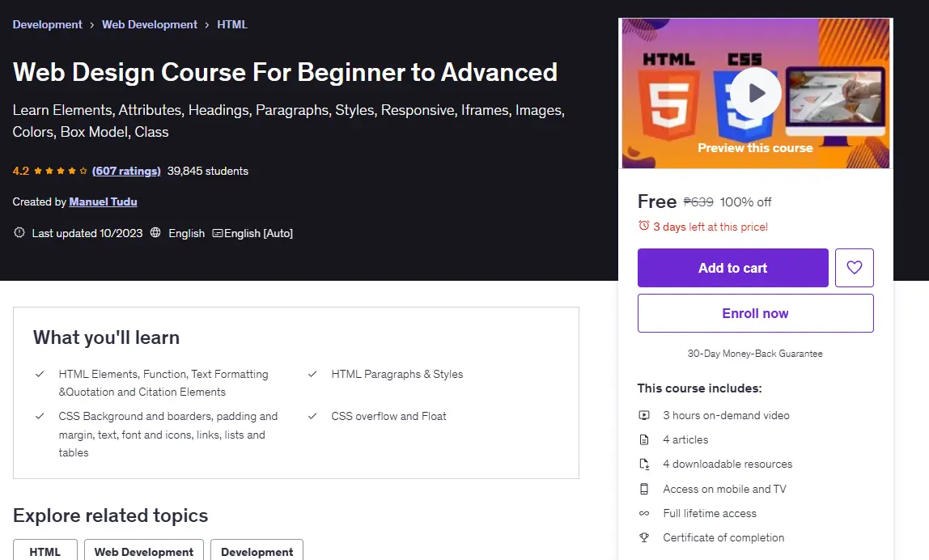Open the Web Development breadcrumb link
This screenshot has height=560, width=929.
(x=149, y=24)
